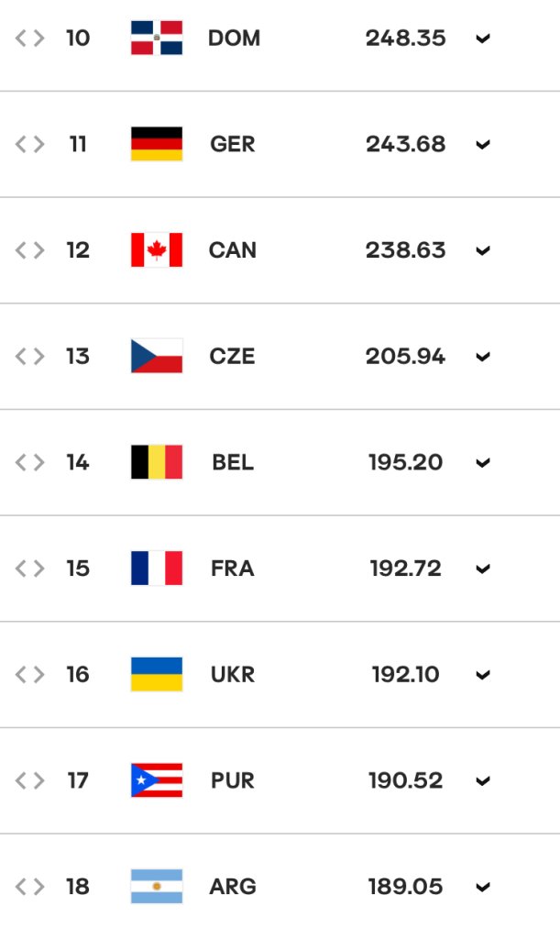Click the Czech Republic flag icon
This screenshot has width=560, height=939.
tap(157, 356)
